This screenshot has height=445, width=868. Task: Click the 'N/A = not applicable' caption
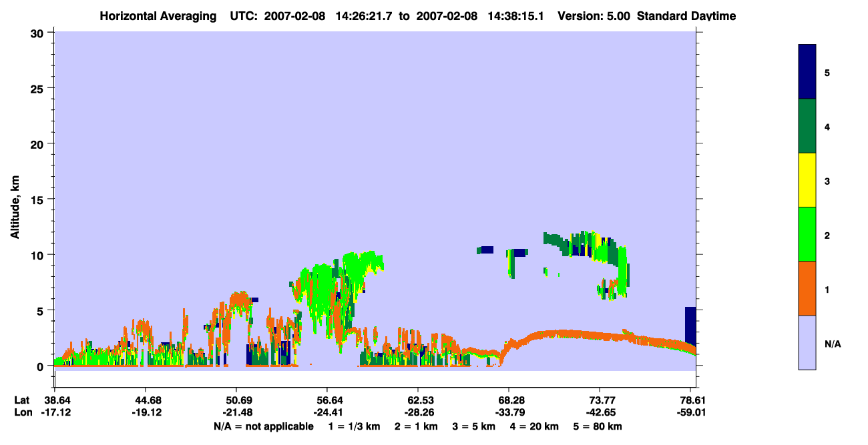pos(263,426)
